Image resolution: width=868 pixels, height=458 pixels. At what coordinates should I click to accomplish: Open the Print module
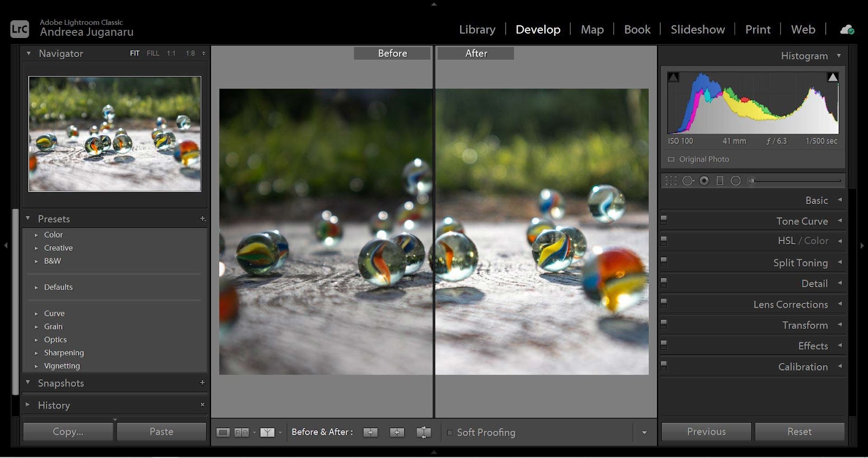point(758,29)
